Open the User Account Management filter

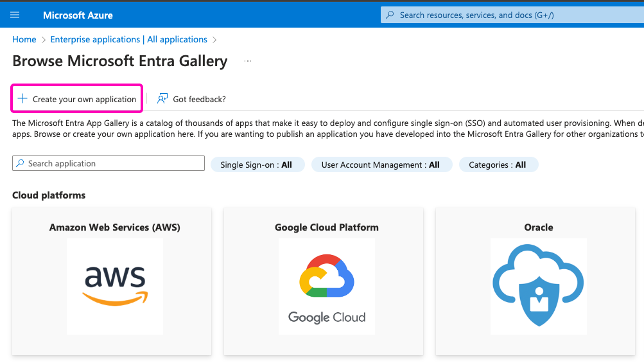click(x=381, y=165)
